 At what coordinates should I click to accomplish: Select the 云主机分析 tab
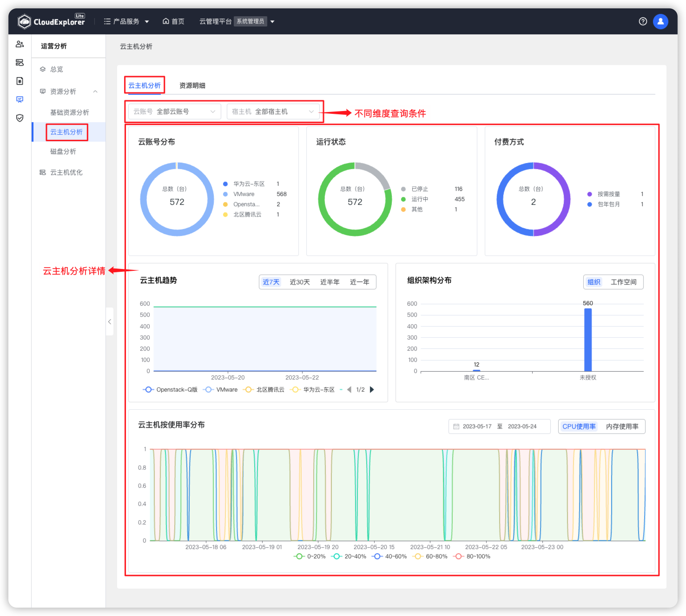point(144,85)
